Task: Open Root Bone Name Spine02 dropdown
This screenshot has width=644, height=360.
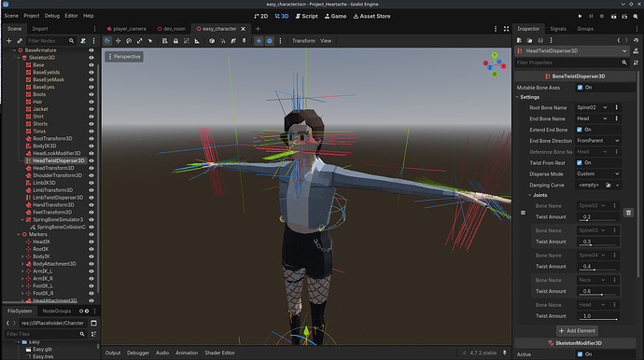Action: point(593,107)
